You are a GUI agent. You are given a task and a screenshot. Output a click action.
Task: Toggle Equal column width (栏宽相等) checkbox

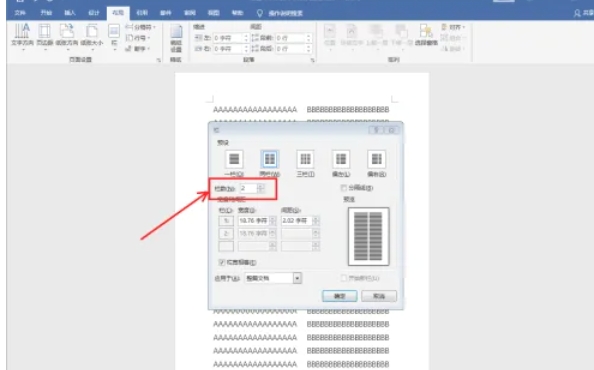pyautogui.click(x=222, y=262)
